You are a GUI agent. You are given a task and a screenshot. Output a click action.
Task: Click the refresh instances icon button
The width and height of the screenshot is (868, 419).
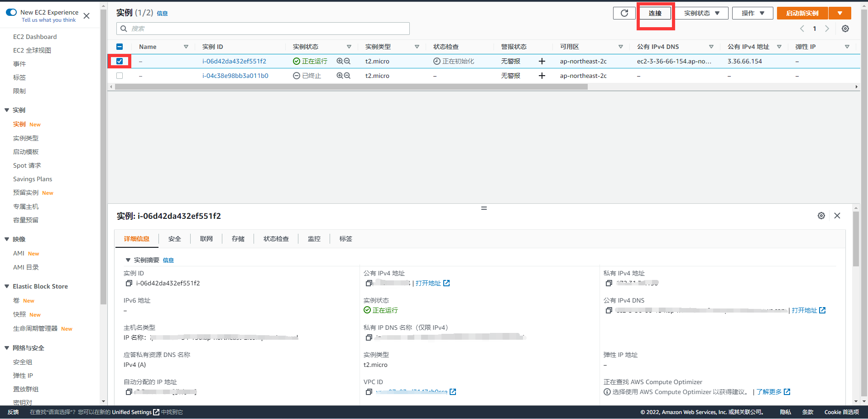624,13
